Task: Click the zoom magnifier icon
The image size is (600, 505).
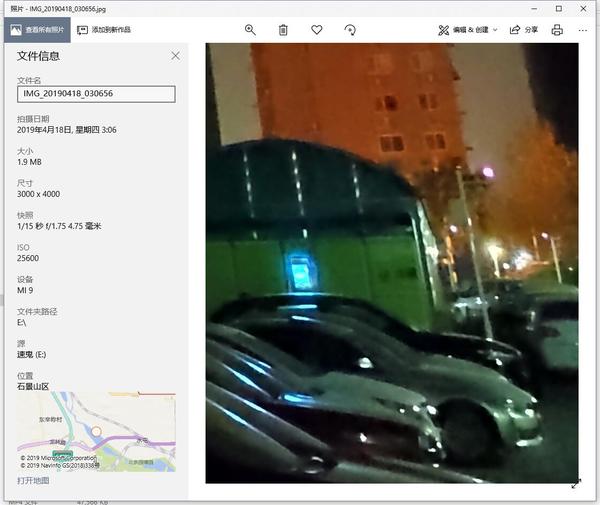Action: click(x=250, y=30)
